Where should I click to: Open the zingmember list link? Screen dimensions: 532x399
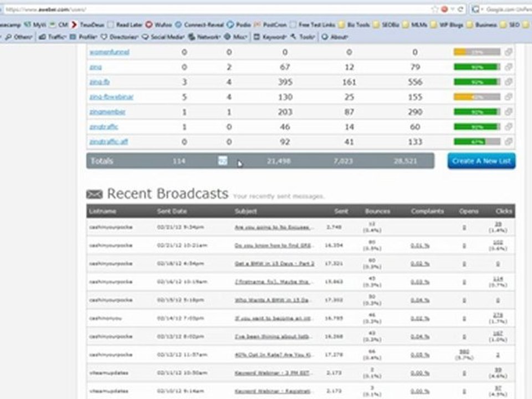point(107,111)
